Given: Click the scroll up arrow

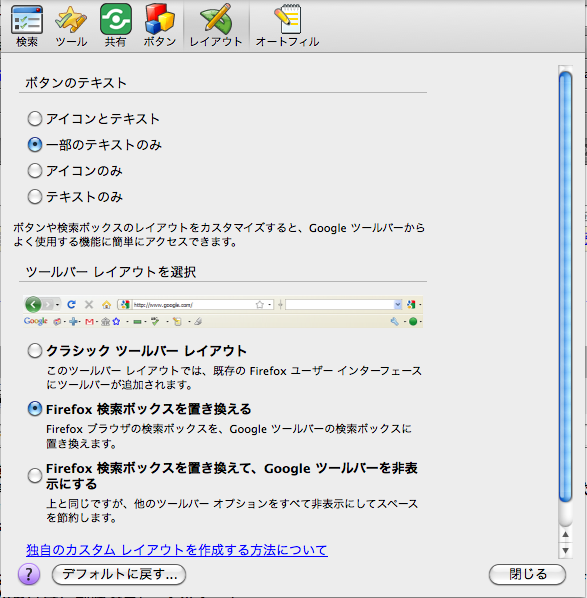Looking at the screenshot, I should 566,534.
